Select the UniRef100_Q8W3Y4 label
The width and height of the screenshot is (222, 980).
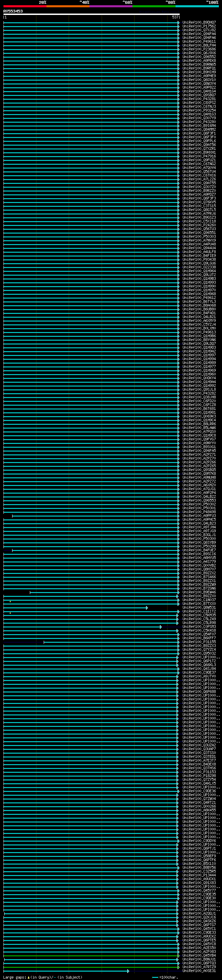coord(199,84)
